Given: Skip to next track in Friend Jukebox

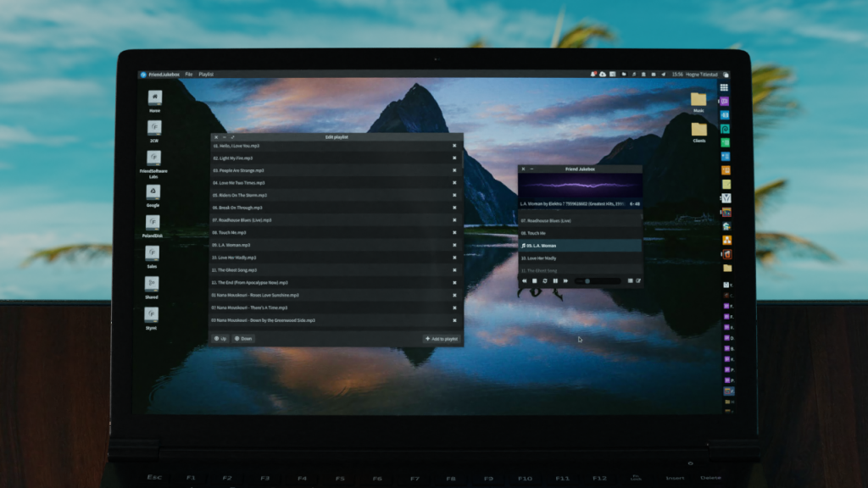Looking at the screenshot, I should (x=565, y=281).
